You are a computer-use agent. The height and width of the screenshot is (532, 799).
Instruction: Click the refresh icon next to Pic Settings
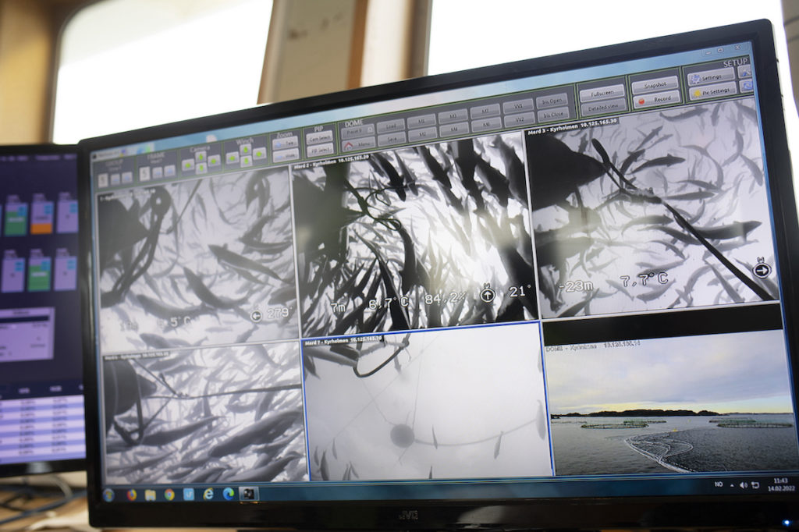tap(747, 86)
